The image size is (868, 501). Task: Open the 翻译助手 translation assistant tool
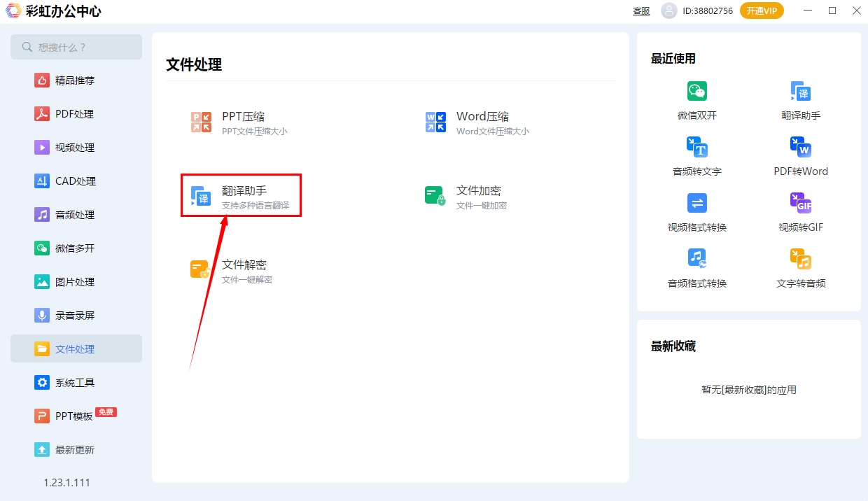(x=241, y=195)
